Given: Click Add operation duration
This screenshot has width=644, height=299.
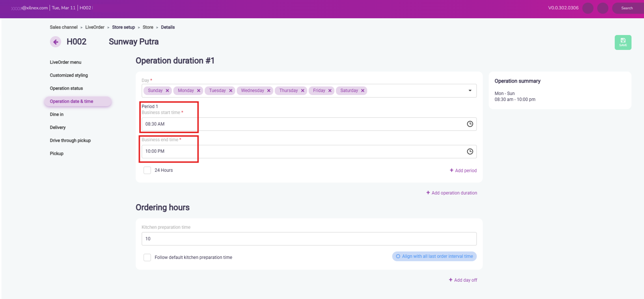Looking at the screenshot, I should click(x=452, y=193).
